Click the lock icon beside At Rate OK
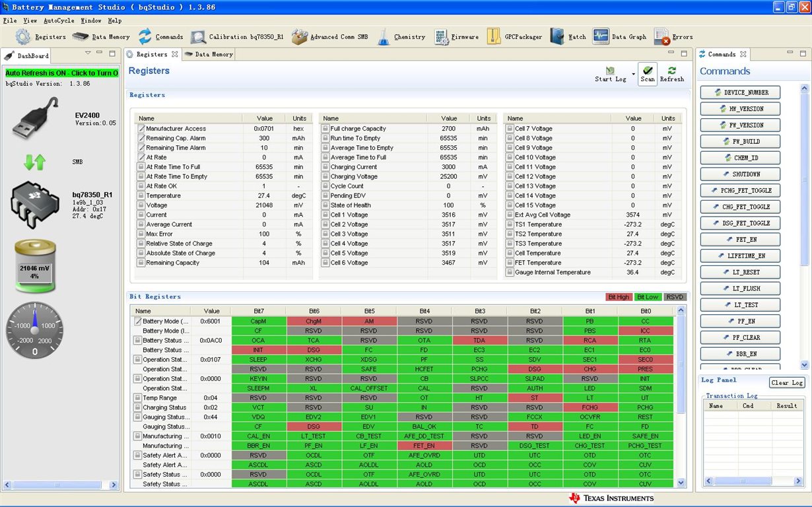The height and width of the screenshot is (507, 812). (x=141, y=186)
